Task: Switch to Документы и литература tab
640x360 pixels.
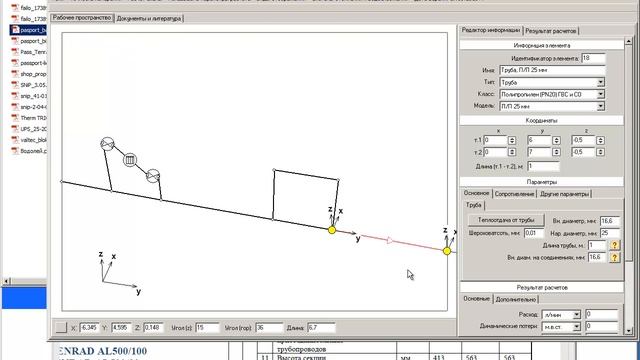Action: coord(149,18)
